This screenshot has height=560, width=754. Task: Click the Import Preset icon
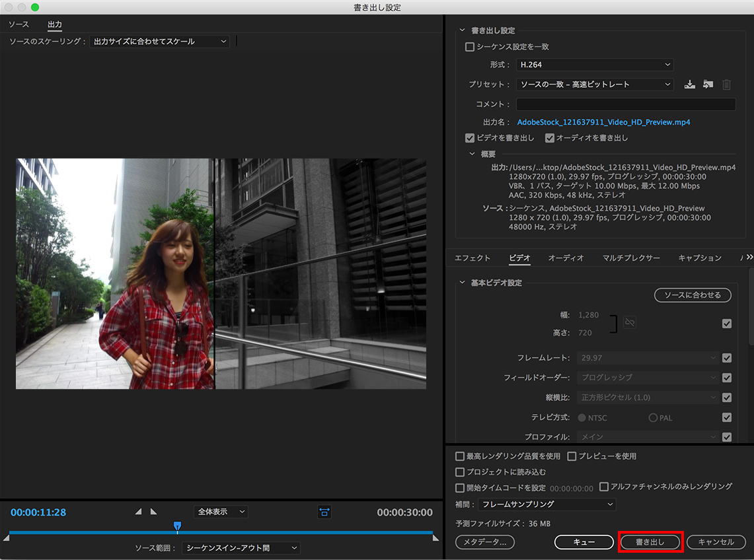coord(708,85)
